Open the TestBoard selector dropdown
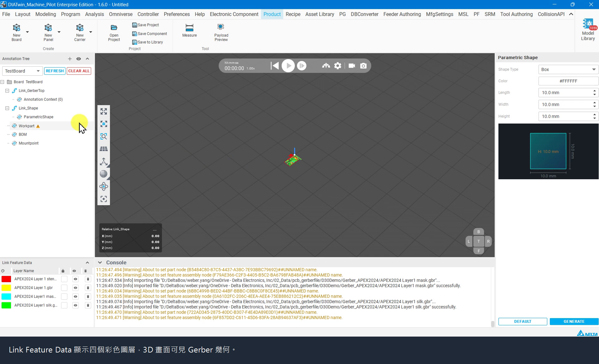Screen dimensions: 599x364 22,71
